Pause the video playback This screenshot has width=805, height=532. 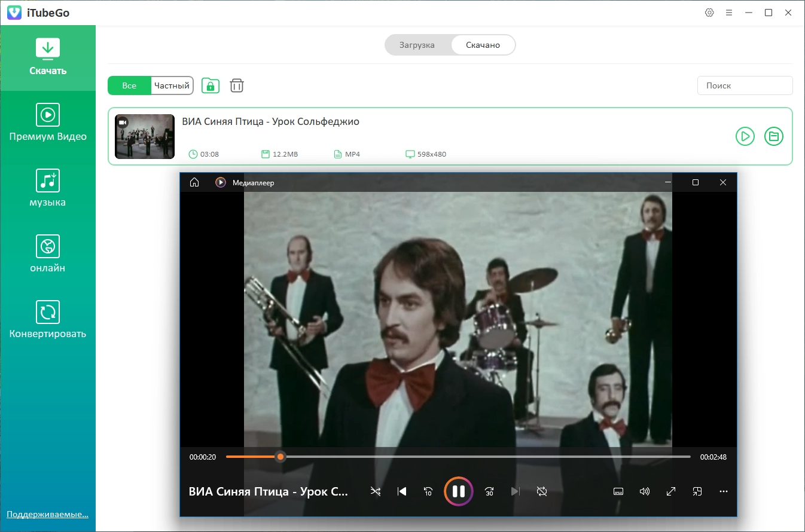459,491
